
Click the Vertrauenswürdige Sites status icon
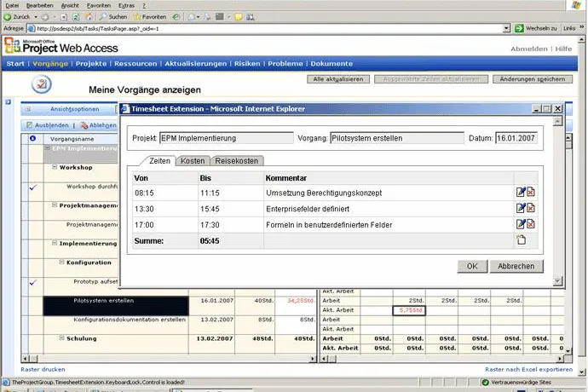485,383
